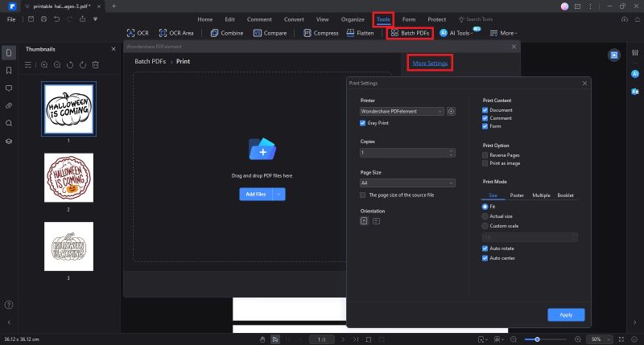Select the OCR Area tool
This screenshot has width=644, height=345.
[x=176, y=33]
